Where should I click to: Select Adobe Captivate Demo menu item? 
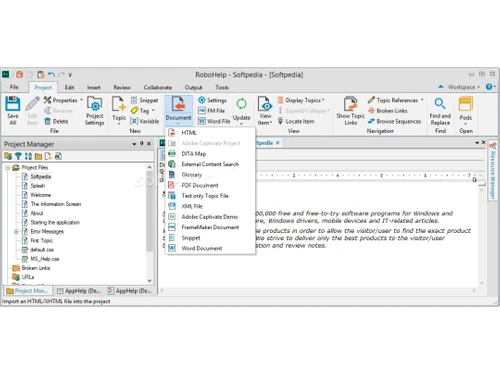click(x=210, y=217)
